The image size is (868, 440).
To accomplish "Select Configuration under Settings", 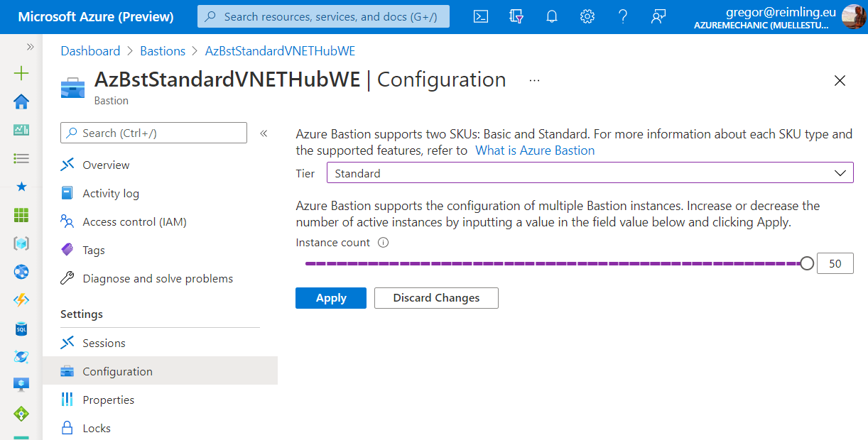I will pos(160,371).
